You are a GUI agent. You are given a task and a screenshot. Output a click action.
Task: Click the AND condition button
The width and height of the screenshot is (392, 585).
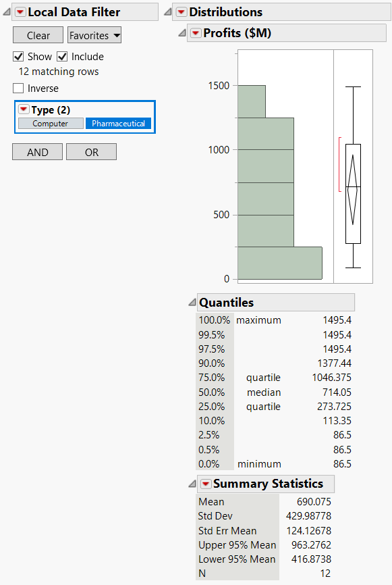(x=37, y=151)
